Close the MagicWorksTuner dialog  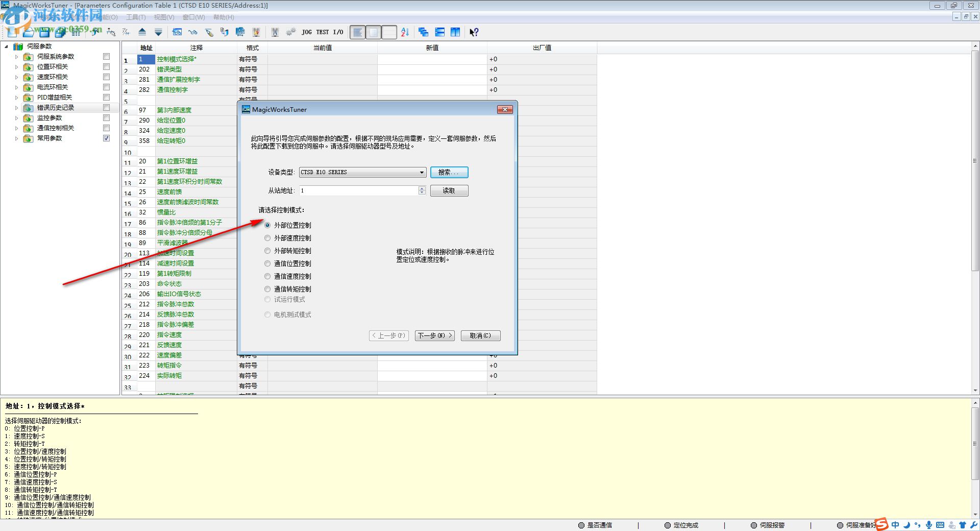505,109
